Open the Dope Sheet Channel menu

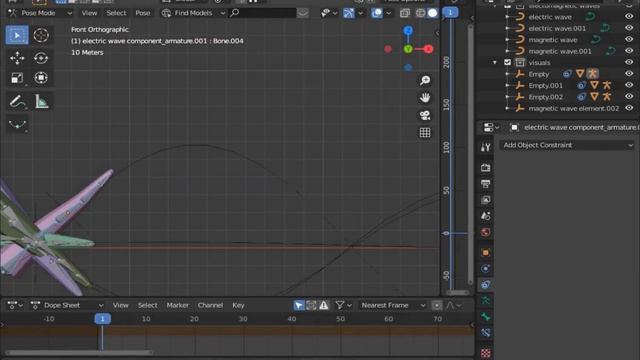[x=210, y=305]
